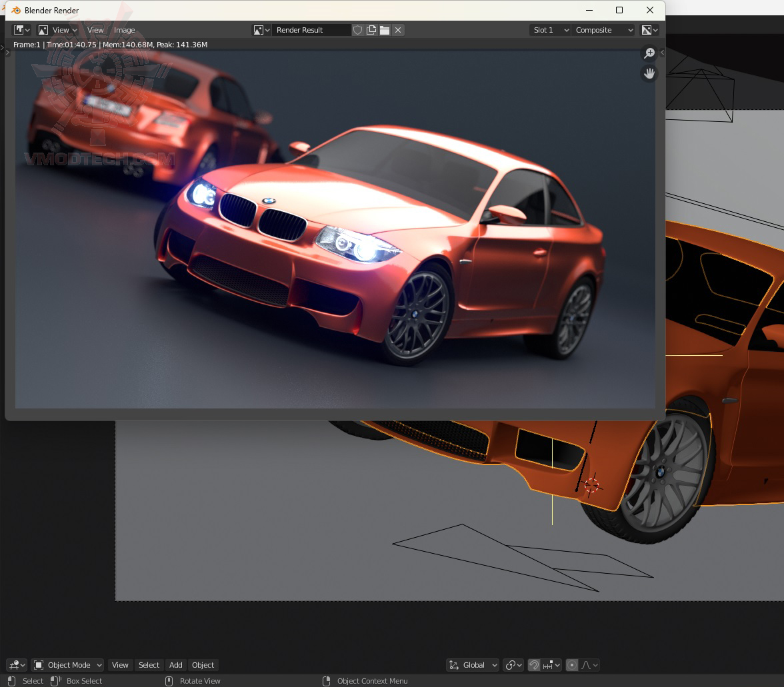Click the pan hand gizmo icon
784x687 pixels.
649,73
